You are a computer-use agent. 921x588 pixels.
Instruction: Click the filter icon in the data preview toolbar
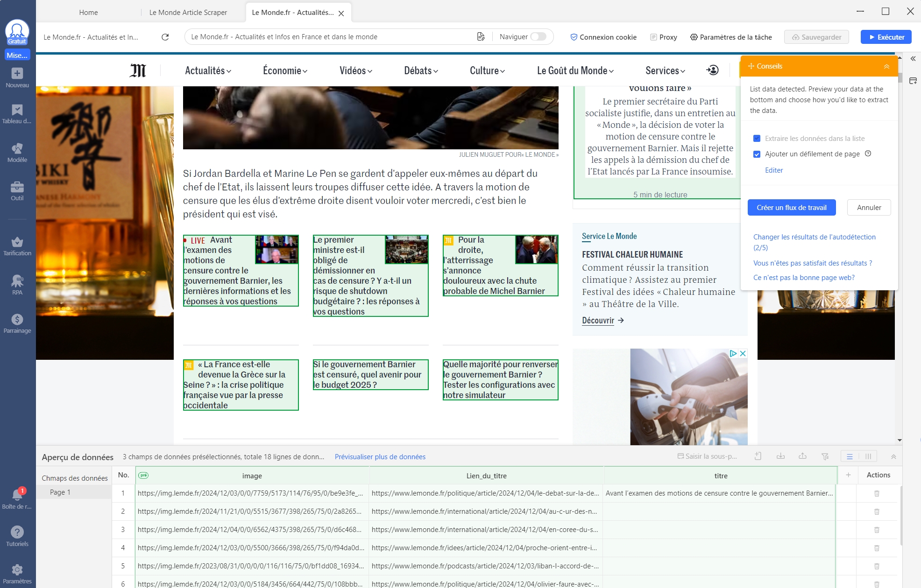pyautogui.click(x=825, y=456)
